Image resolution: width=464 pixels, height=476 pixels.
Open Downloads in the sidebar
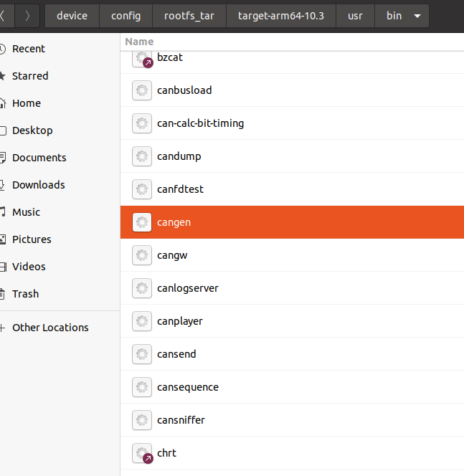(x=38, y=185)
